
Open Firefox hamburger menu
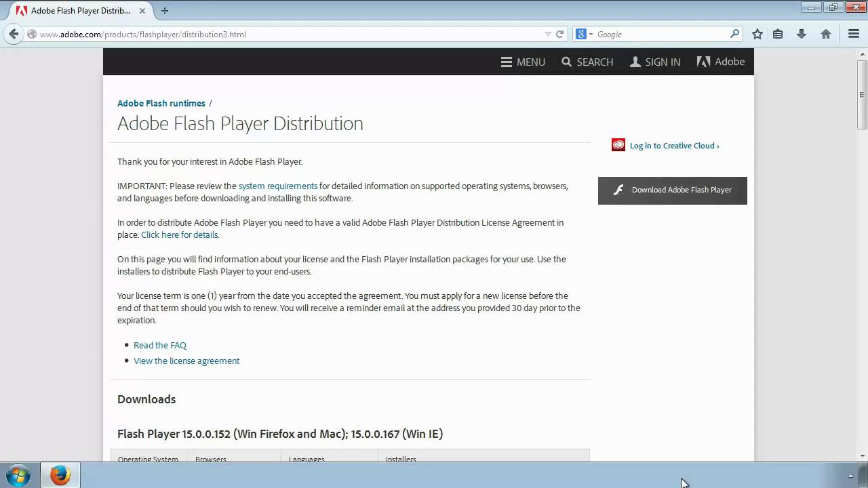[x=854, y=34]
